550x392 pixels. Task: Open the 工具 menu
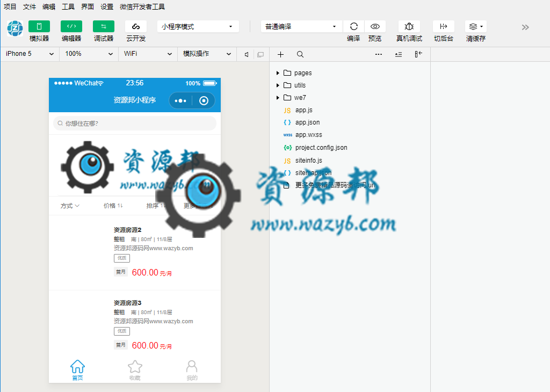[68, 6]
